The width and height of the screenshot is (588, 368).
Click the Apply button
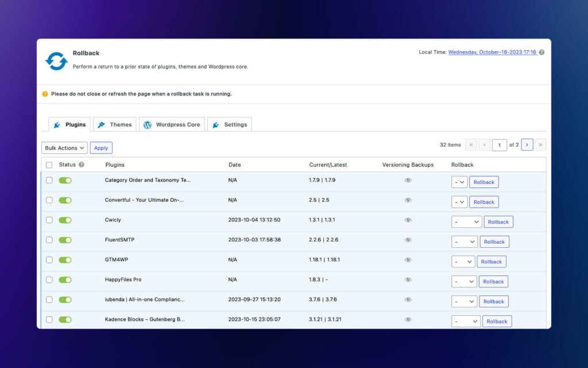(x=101, y=147)
